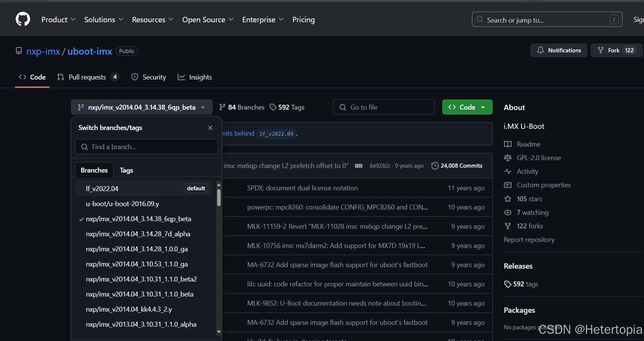
Task: Click the tag icon next to 592 Tags
Action: tap(273, 107)
